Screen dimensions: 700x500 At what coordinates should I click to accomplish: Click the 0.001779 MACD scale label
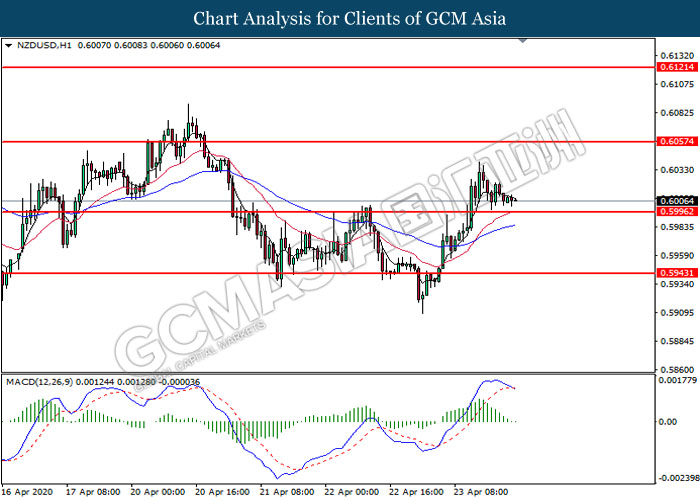click(674, 380)
